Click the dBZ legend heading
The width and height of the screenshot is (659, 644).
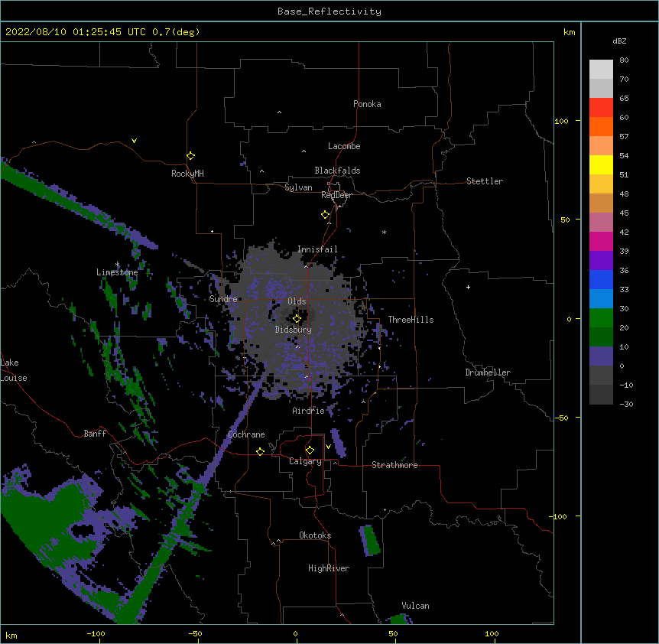coord(619,41)
